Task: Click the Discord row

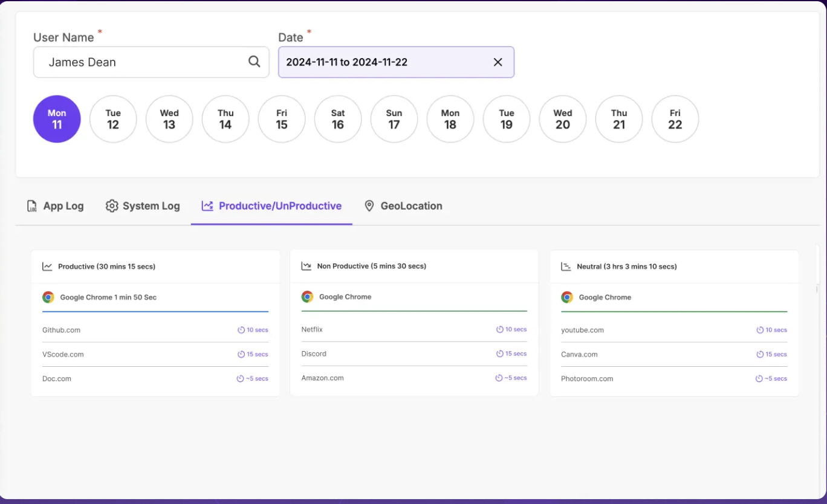Action: tap(414, 354)
